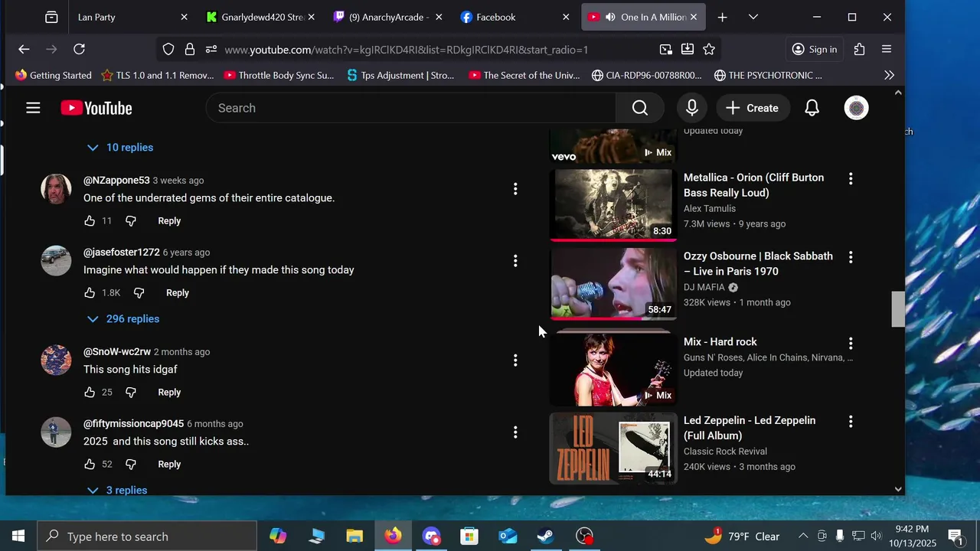This screenshot has height=551, width=980.
Task: Reply to the @SnoW-wc2rw comment
Action: coord(169,392)
